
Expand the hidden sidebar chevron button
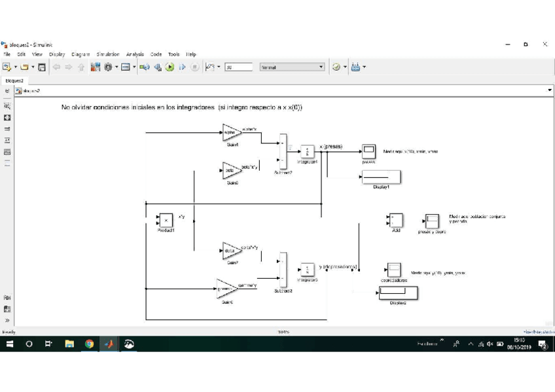(7, 321)
